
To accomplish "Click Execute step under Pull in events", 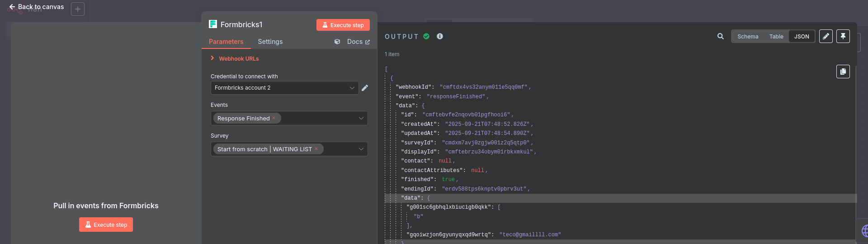I will [x=106, y=225].
